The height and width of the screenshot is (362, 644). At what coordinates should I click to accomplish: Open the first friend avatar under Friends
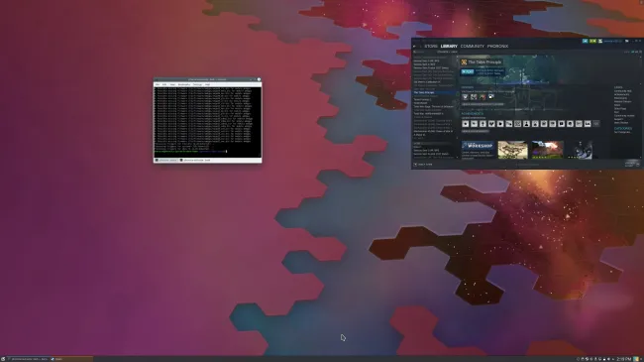465,96
